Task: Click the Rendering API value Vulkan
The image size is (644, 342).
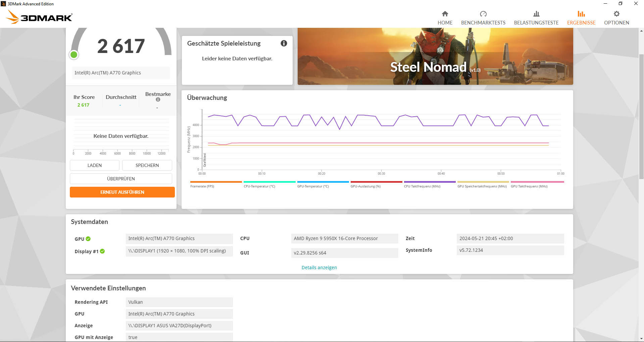Action: tap(179, 302)
